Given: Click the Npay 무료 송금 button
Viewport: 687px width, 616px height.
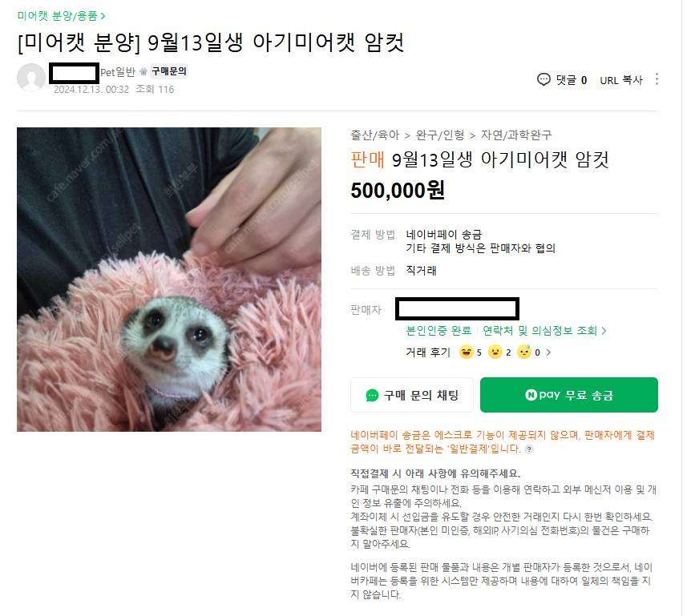Looking at the screenshot, I should coord(568,395).
